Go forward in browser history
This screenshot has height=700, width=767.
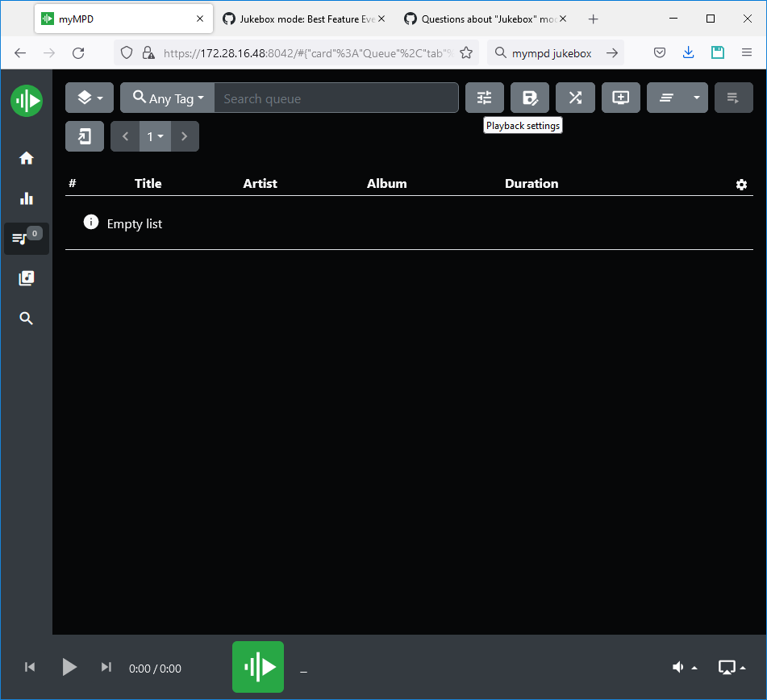[x=49, y=53]
